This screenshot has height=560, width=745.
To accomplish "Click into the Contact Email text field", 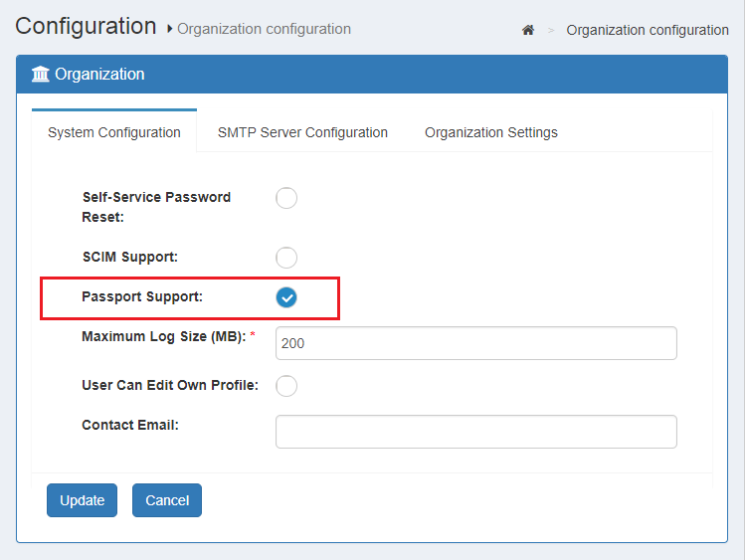I will pyautogui.click(x=475, y=432).
